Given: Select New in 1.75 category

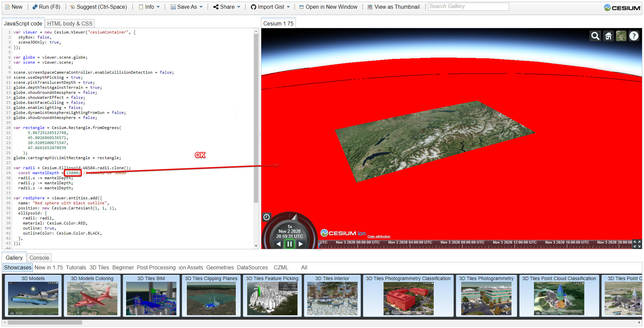Looking at the screenshot, I should coord(49,267).
